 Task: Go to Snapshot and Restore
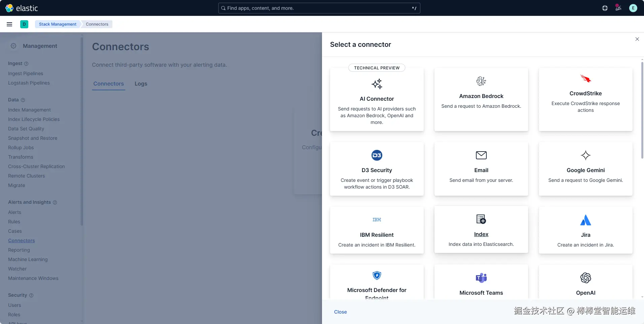click(x=33, y=138)
